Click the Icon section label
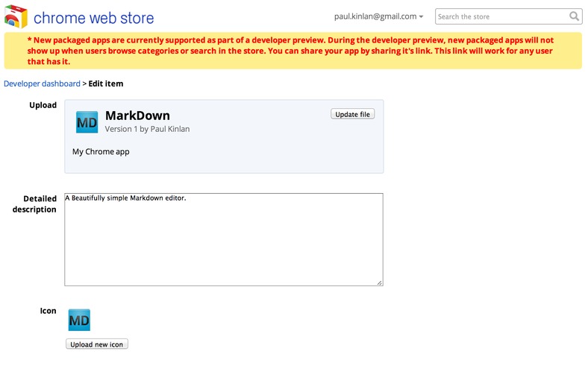The height and width of the screenshot is (366, 588). pyautogui.click(x=48, y=311)
